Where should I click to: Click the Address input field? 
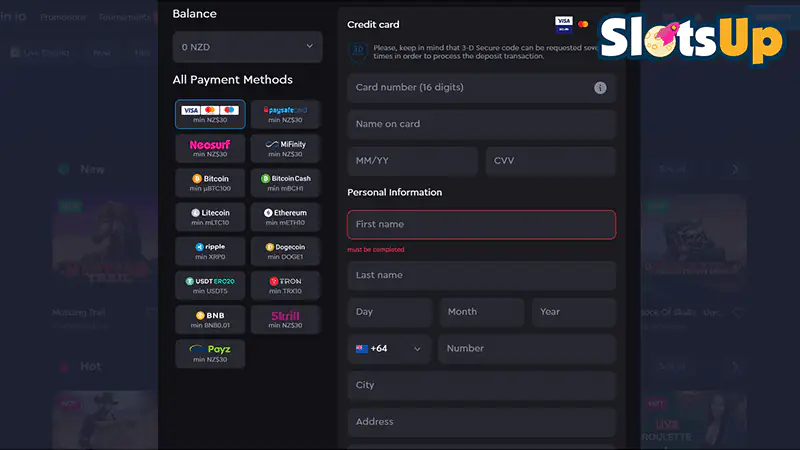[x=482, y=422]
